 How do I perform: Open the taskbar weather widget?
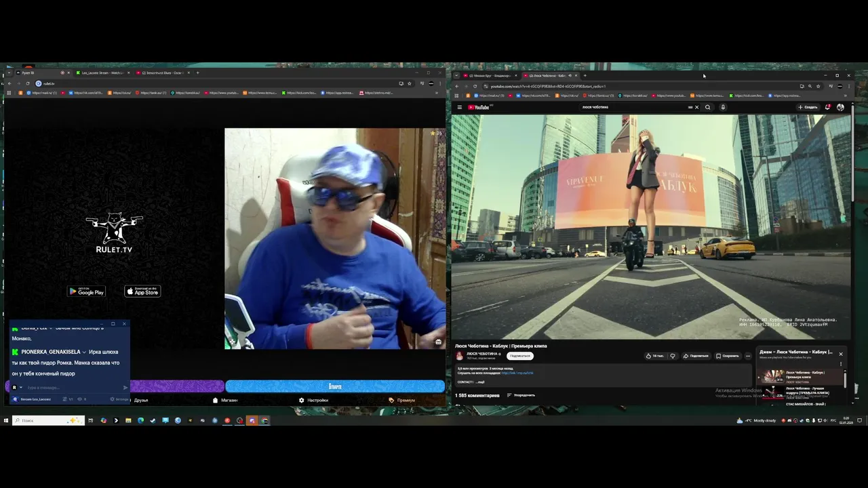pyautogui.click(x=757, y=420)
